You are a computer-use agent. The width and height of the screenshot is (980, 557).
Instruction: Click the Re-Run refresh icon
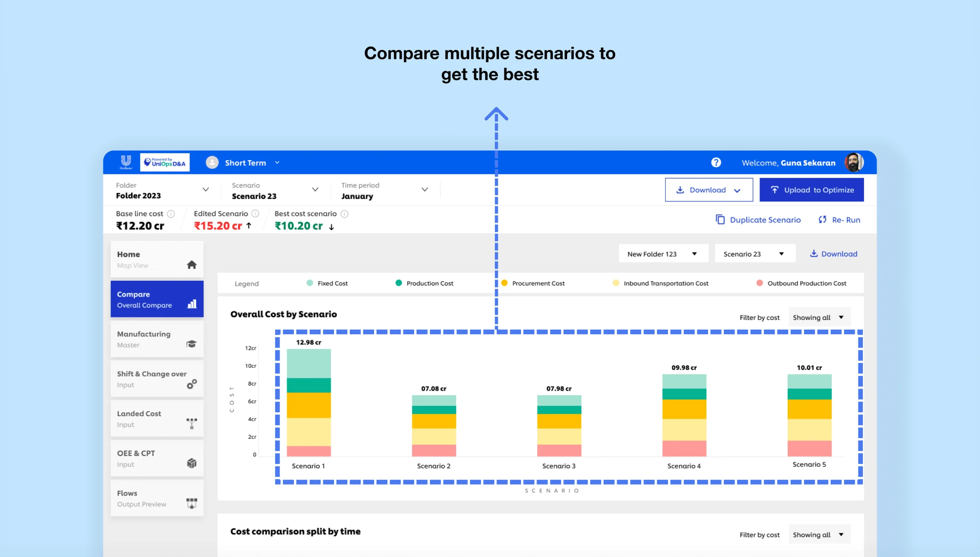[x=822, y=219]
